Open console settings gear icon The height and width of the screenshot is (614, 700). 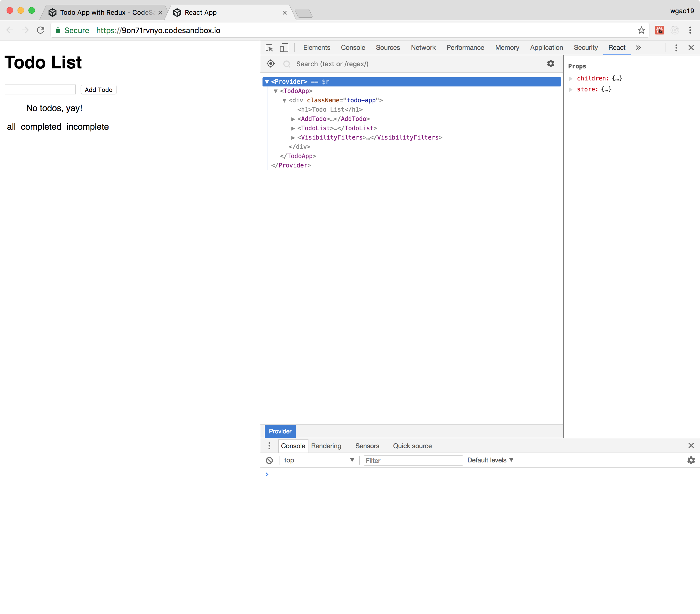click(691, 460)
